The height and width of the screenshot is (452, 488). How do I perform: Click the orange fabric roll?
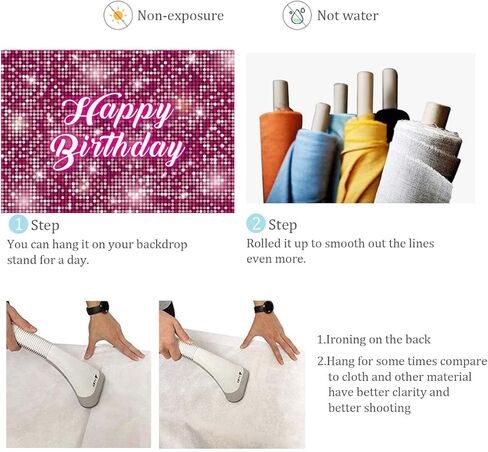[278, 147]
